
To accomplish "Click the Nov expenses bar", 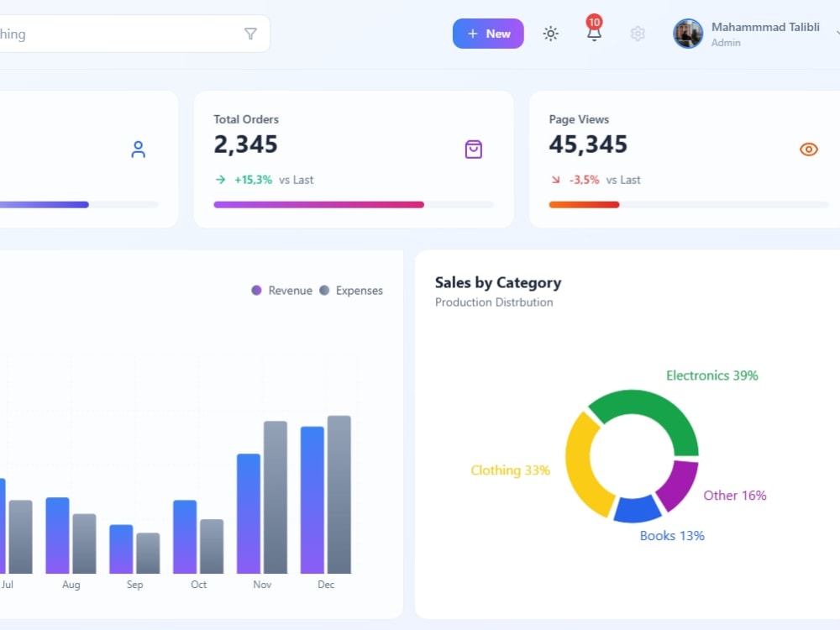I will point(276,497).
